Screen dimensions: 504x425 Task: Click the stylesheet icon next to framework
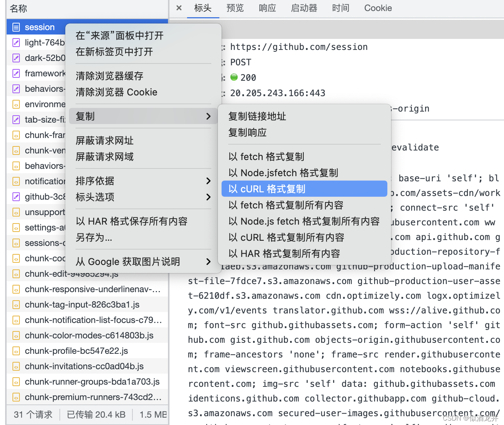click(16, 73)
